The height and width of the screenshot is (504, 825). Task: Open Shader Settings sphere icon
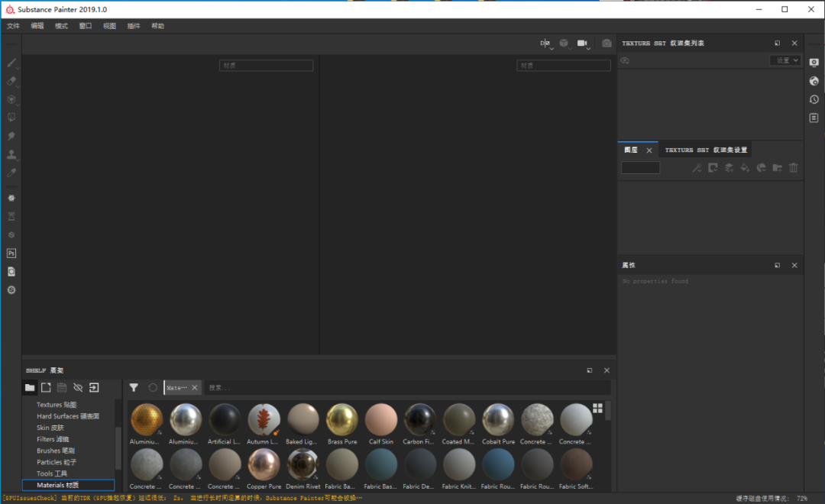pyautogui.click(x=814, y=81)
